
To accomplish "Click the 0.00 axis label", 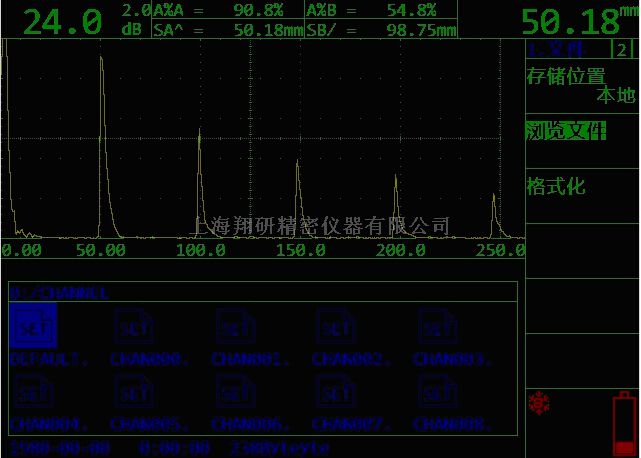I will [x=22, y=250].
